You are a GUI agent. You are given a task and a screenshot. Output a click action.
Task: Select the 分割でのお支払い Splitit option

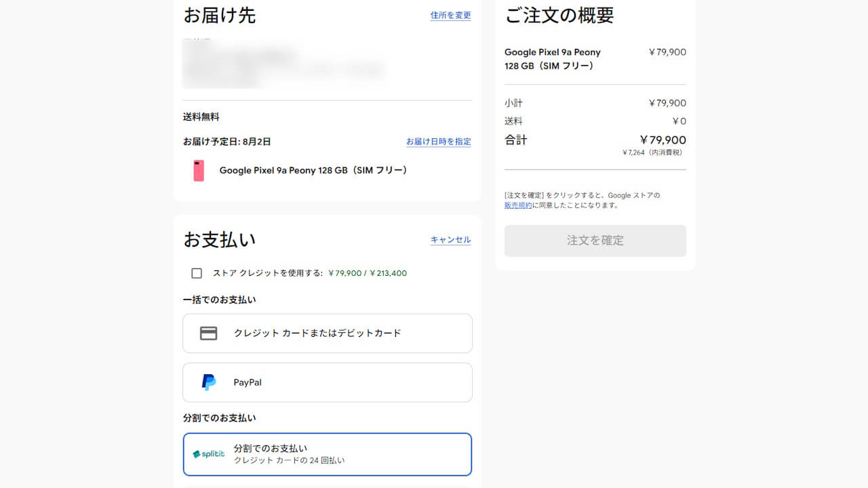click(x=328, y=454)
